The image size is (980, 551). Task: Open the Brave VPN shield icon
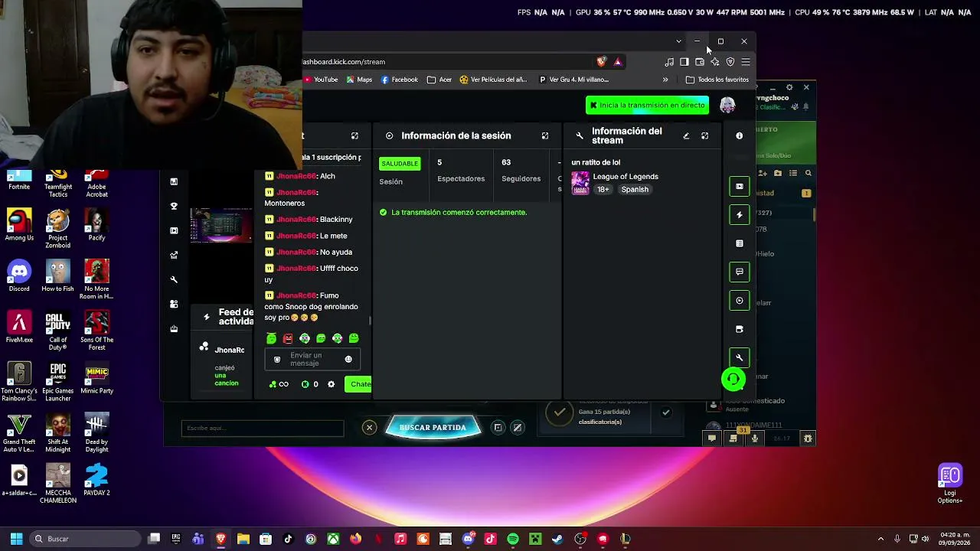click(730, 62)
